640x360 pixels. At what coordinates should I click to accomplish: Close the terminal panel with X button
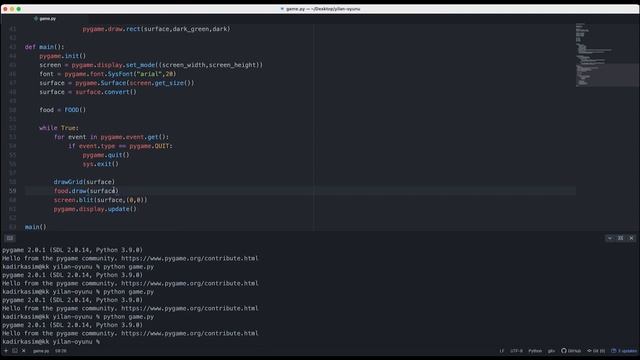631,238
